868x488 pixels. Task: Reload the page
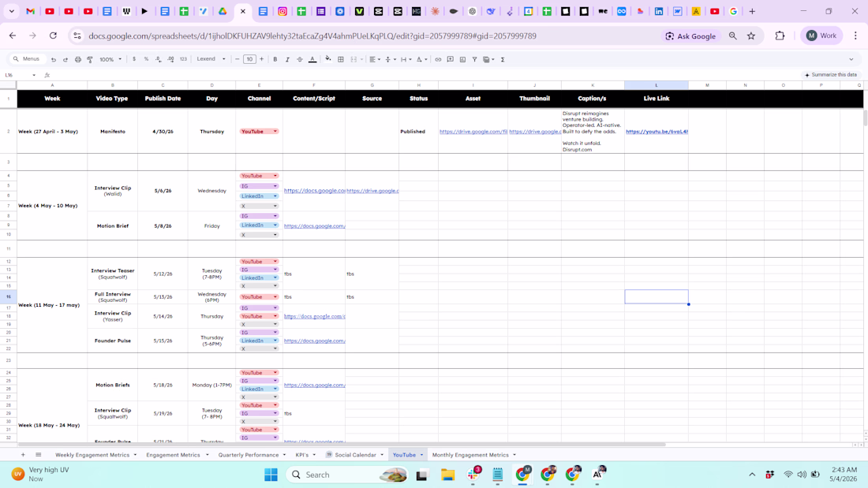click(53, 36)
